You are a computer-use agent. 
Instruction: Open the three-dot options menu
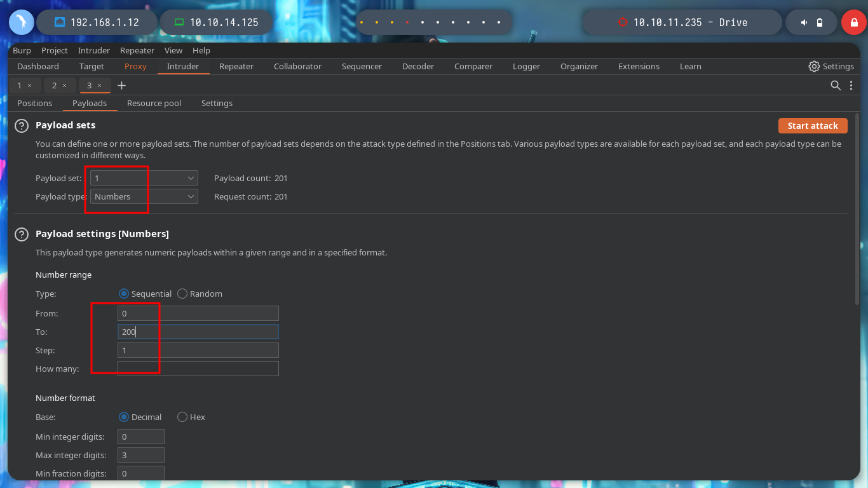851,85
